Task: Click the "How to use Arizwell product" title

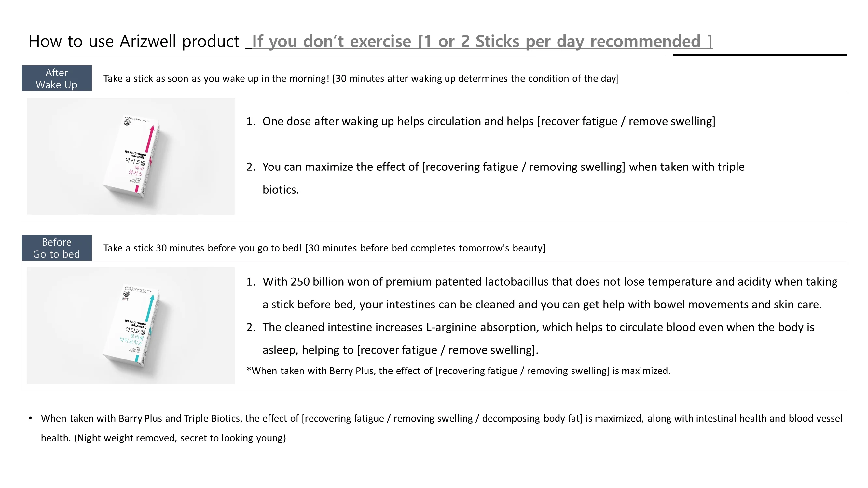Action: coord(134,41)
